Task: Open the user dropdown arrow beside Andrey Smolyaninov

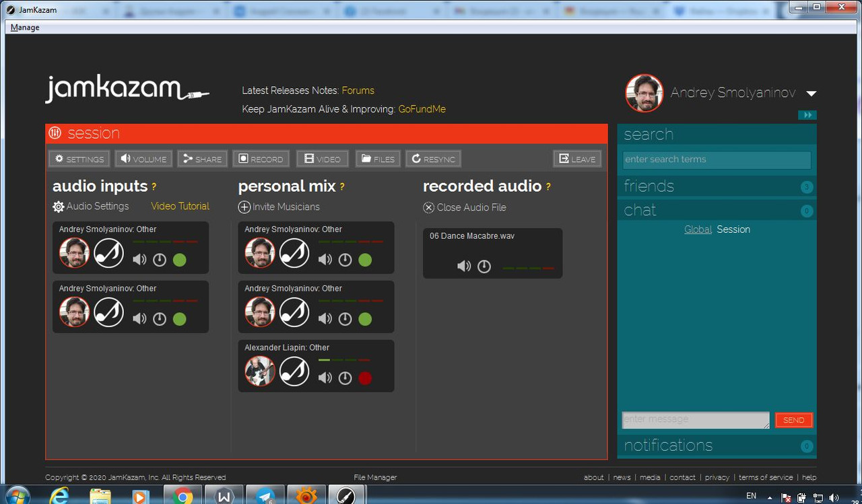Action: point(811,94)
